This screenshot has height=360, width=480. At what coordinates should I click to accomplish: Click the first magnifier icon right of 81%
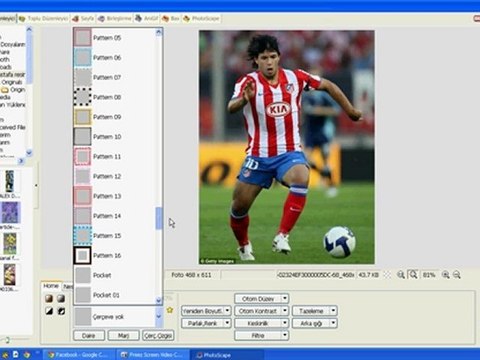(x=445, y=275)
